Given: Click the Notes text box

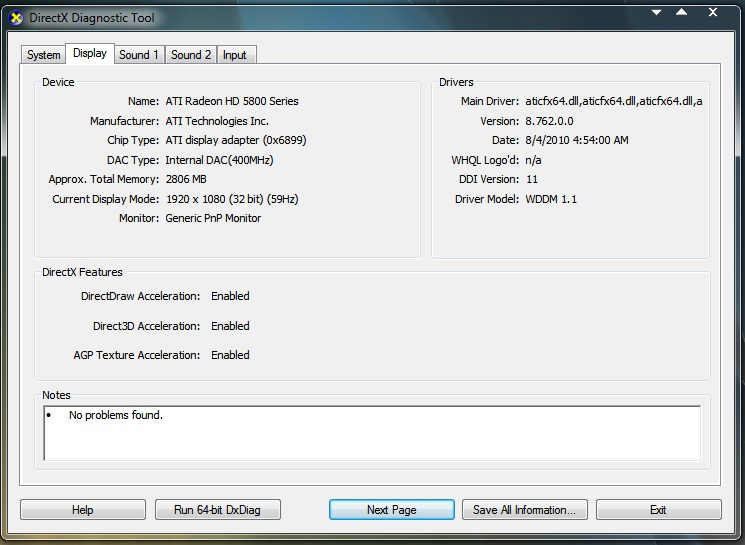Looking at the screenshot, I should [372, 433].
